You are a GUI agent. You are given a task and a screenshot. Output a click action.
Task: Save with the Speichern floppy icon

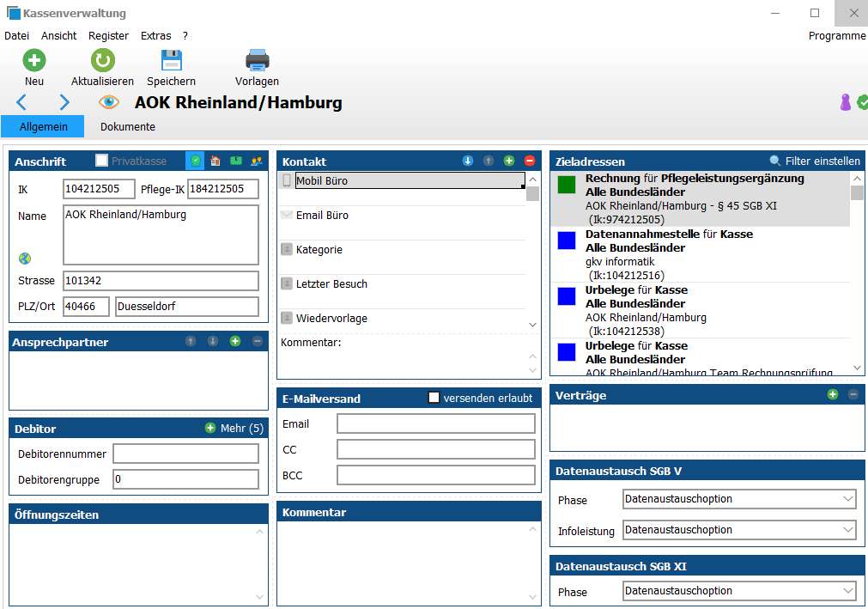pos(171,60)
